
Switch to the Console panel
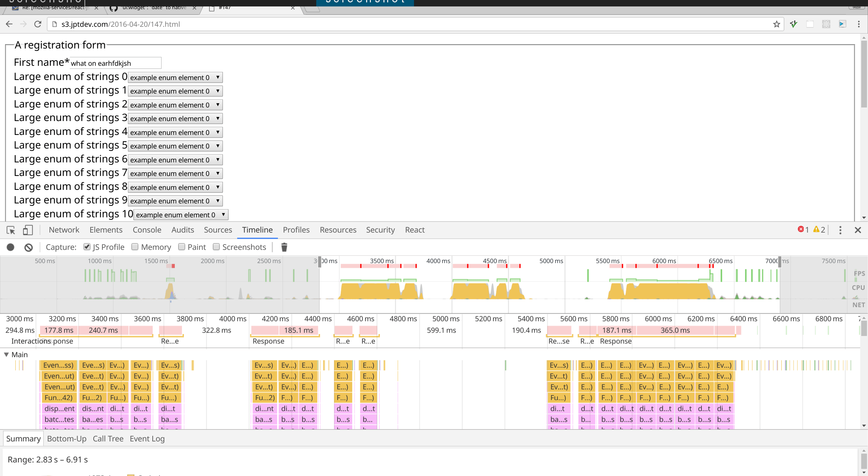(x=147, y=230)
